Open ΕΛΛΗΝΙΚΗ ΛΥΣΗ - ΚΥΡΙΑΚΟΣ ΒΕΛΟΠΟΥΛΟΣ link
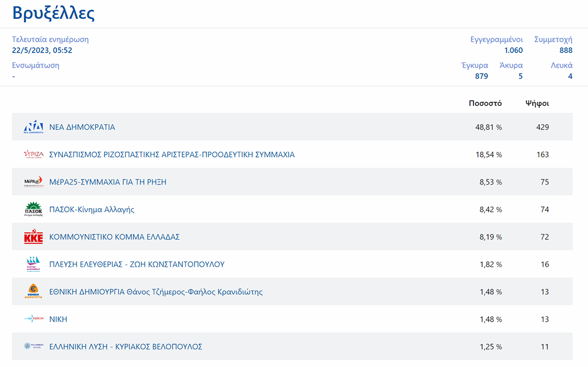This screenshot has height=367, width=588. [126, 347]
